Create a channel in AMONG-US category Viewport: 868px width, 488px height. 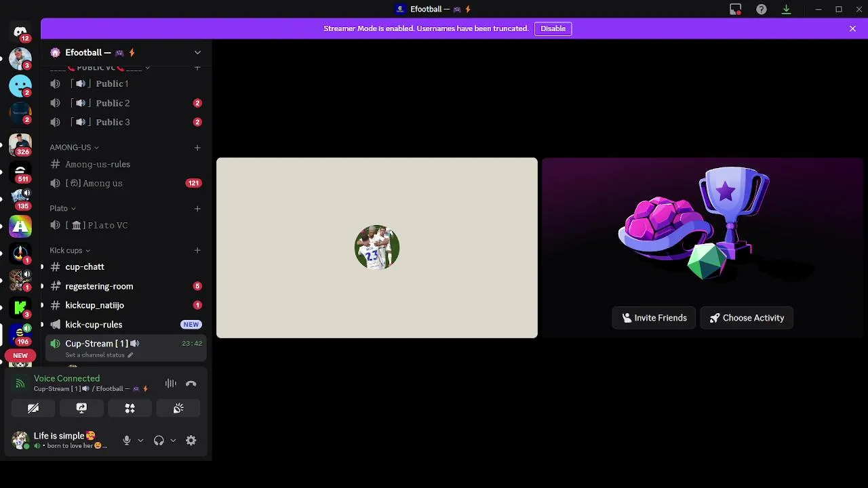pos(197,147)
